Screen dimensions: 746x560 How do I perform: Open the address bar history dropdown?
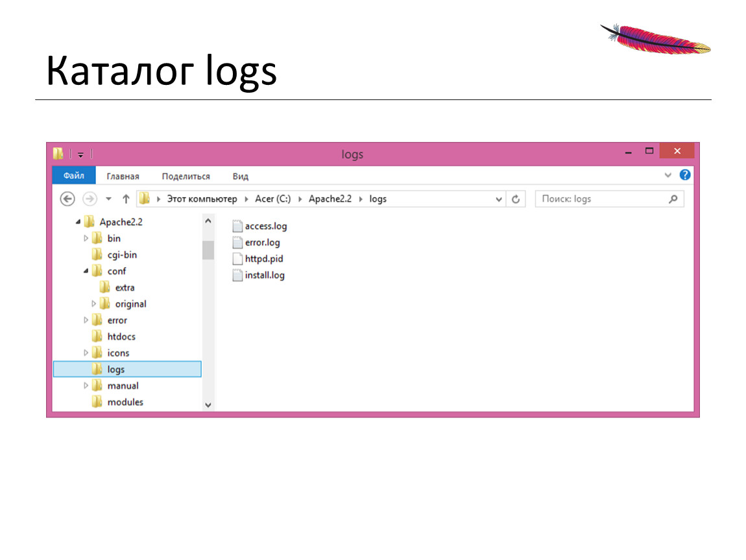499,199
